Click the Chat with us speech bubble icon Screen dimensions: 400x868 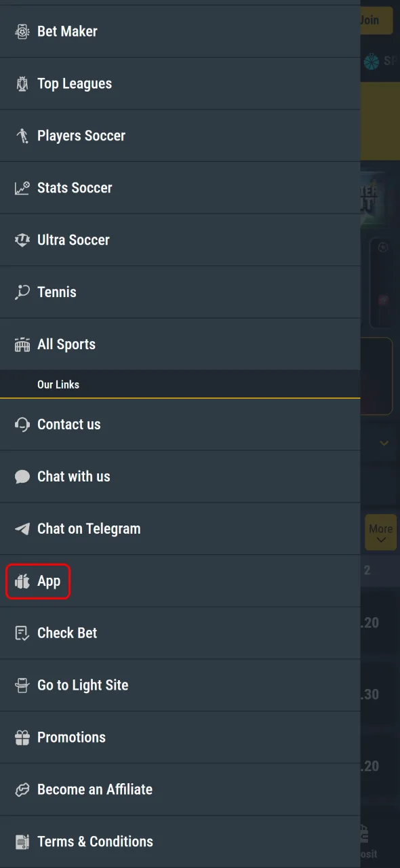[22, 477]
